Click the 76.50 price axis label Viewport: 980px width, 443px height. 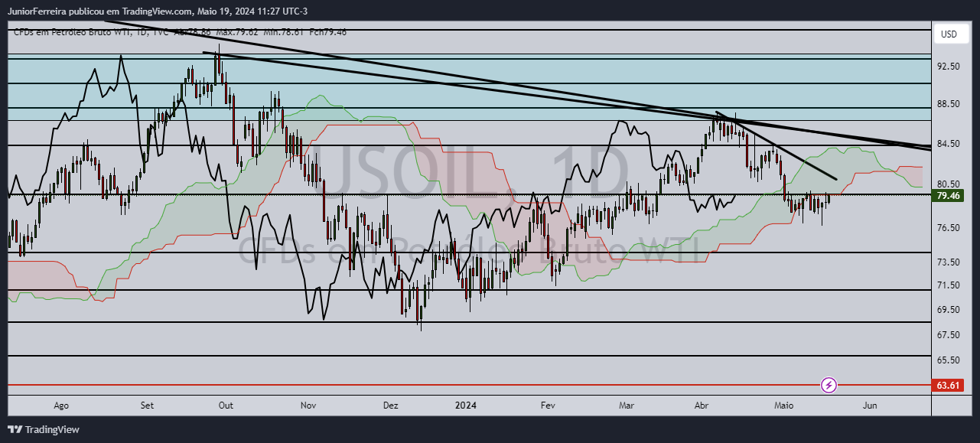pos(949,228)
